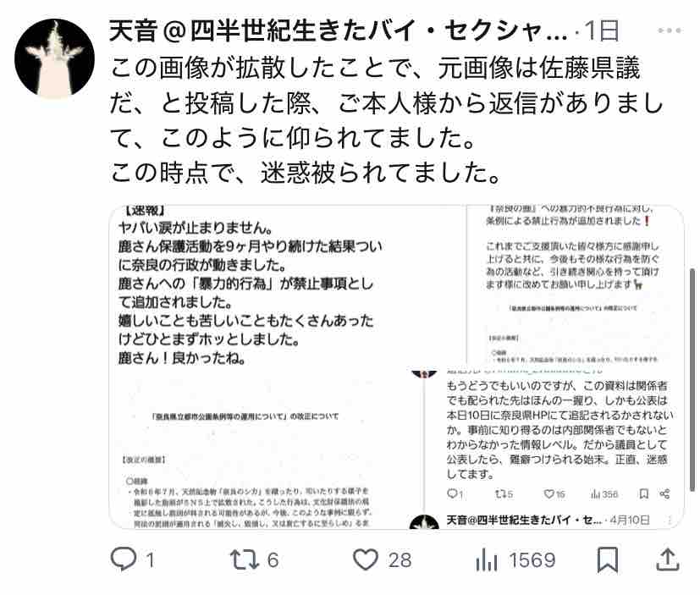
Task: Open the three-dot more options menu
Action: pos(670,30)
